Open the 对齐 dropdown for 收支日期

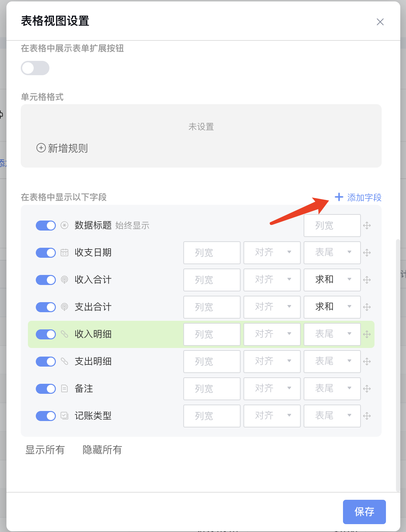272,253
